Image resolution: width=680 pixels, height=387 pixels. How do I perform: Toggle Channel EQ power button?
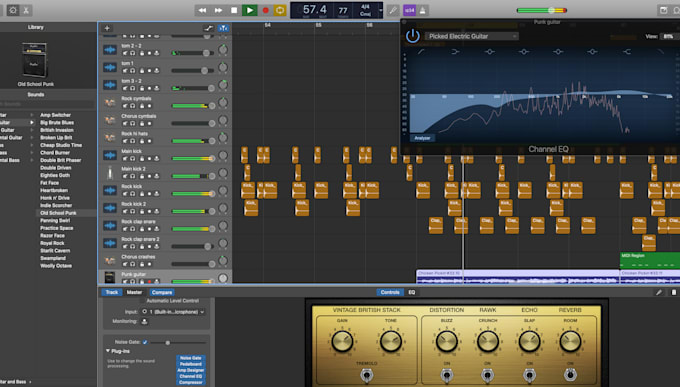pos(412,36)
